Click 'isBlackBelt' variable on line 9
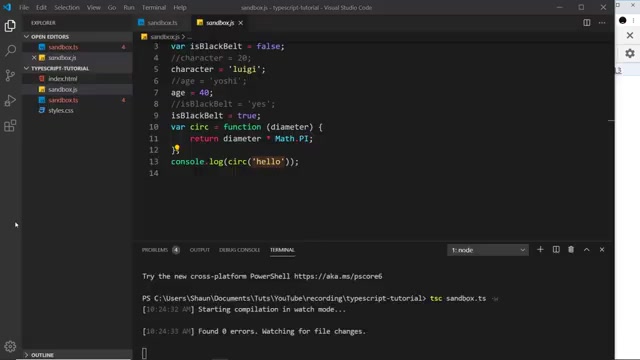640x360 pixels. point(197,116)
